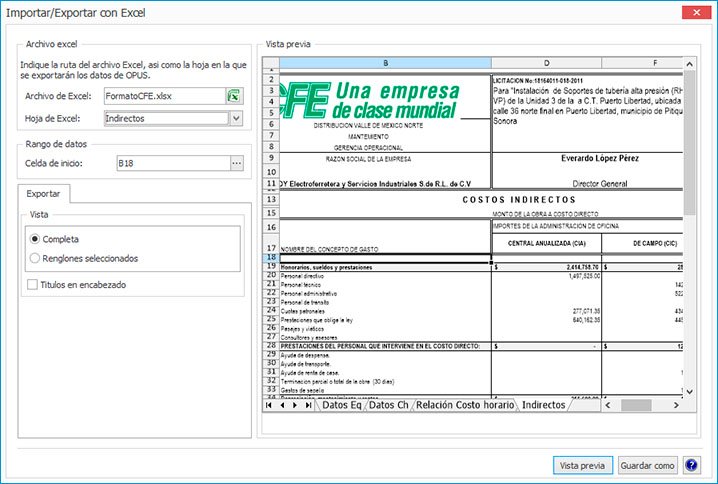718x484 pixels.
Task: Go to last sheet using navigation arrow
Action: point(307,406)
